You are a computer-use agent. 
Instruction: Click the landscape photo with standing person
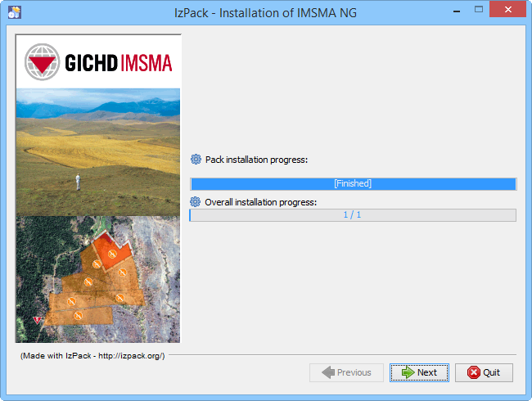(97, 151)
